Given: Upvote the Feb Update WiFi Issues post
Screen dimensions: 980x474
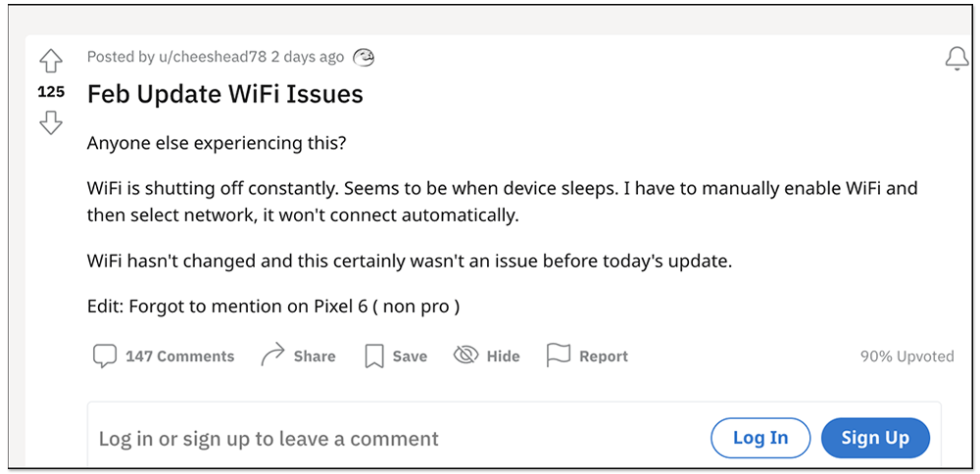Looking at the screenshot, I should point(51,62).
